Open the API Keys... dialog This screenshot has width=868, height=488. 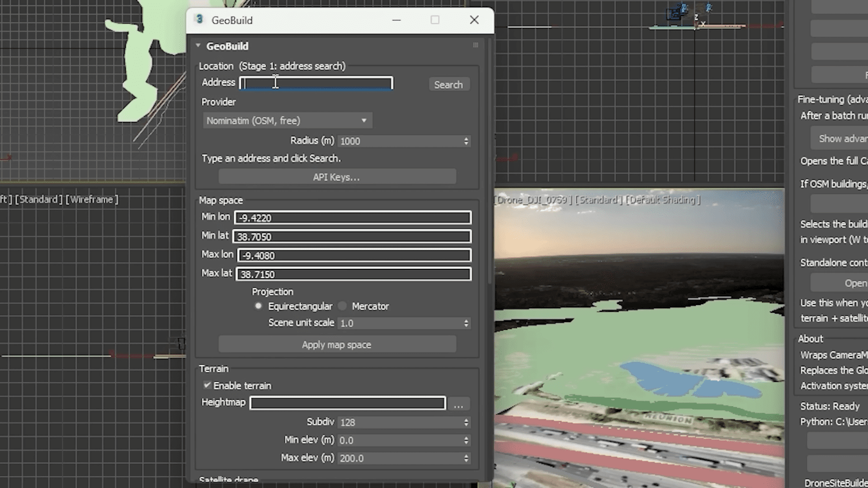pyautogui.click(x=337, y=177)
